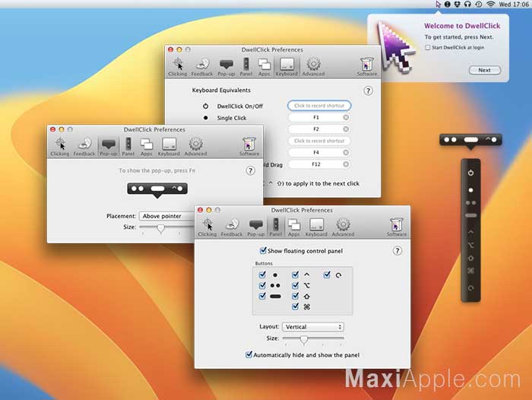Open help in the Pop-up preferences window
Image resolution: width=532 pixels, height=400 pixels.
point(250,170)
